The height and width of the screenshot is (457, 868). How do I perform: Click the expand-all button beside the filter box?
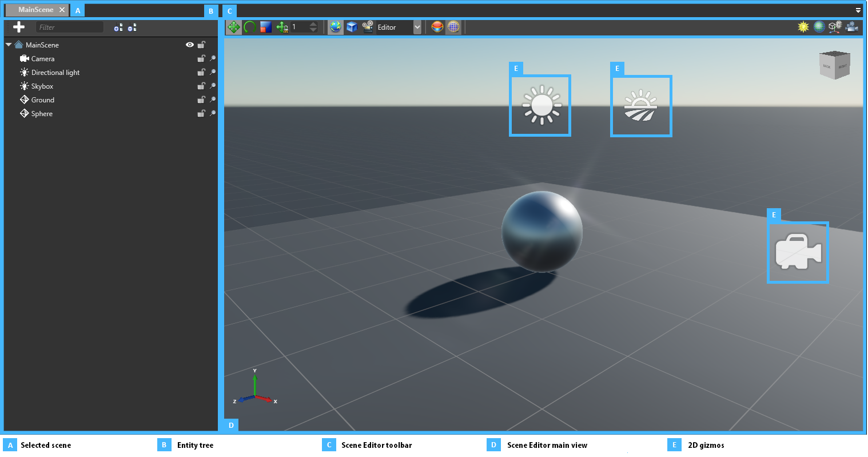pos(119,27)
